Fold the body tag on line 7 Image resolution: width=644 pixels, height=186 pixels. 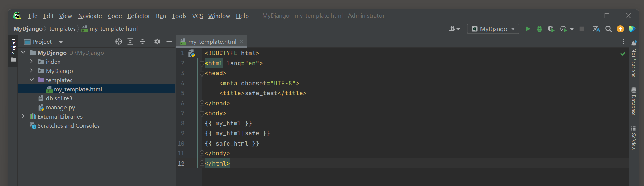pos(201,113)
